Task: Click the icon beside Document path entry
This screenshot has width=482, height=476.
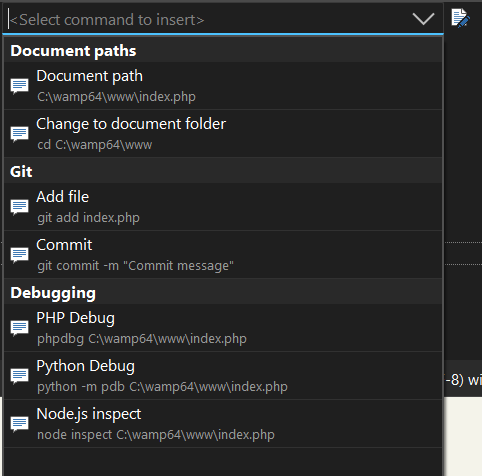Action: (x=19, y=86)
